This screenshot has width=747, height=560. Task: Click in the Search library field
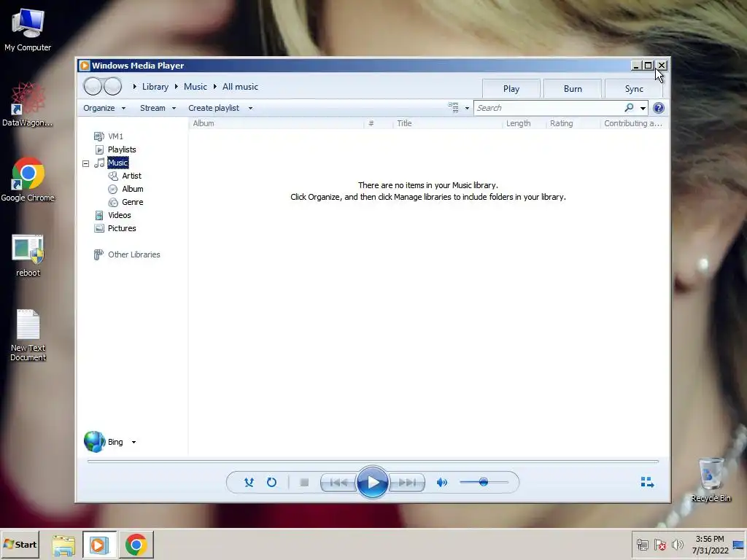click(549, 108)
